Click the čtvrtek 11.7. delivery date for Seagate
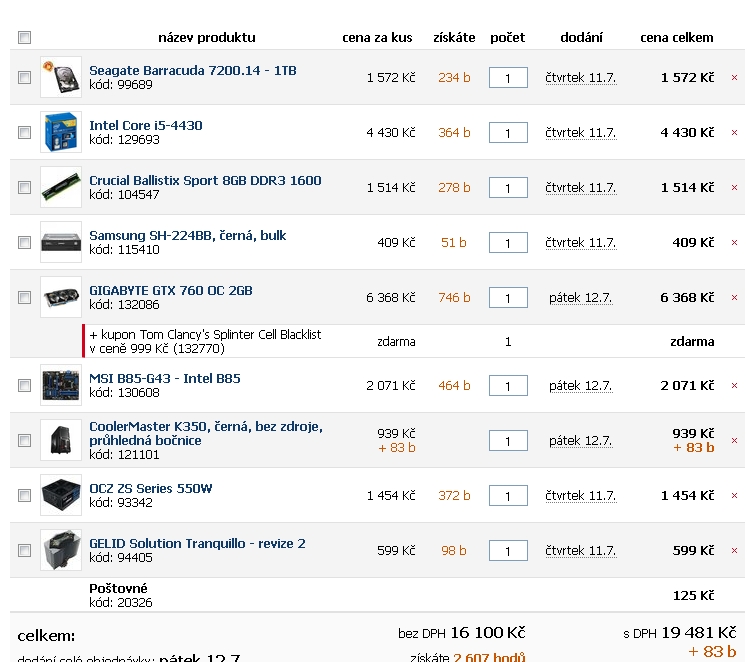This screenshot has height=662, width=747. click(x=580, y=77)
